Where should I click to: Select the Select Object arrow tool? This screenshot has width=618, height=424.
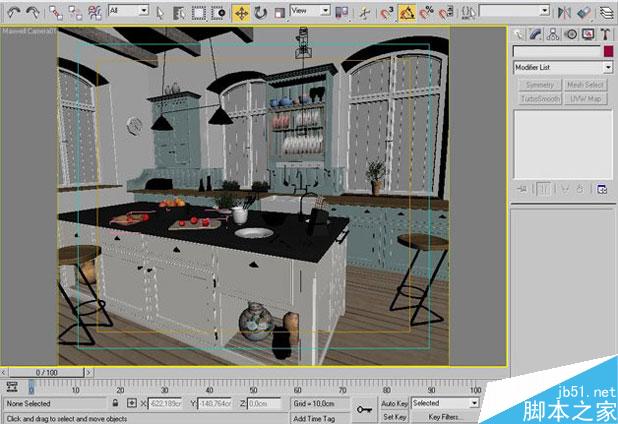(x=160, y=13)
